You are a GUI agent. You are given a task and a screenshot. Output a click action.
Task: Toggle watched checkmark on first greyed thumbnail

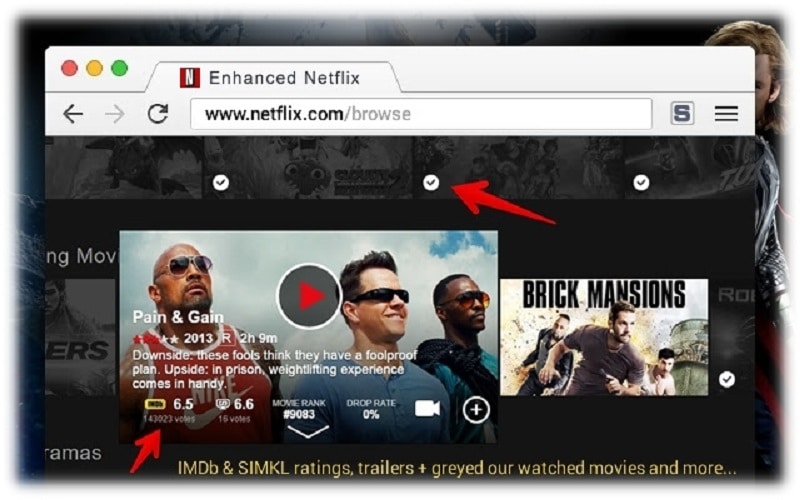click(221, 182)
